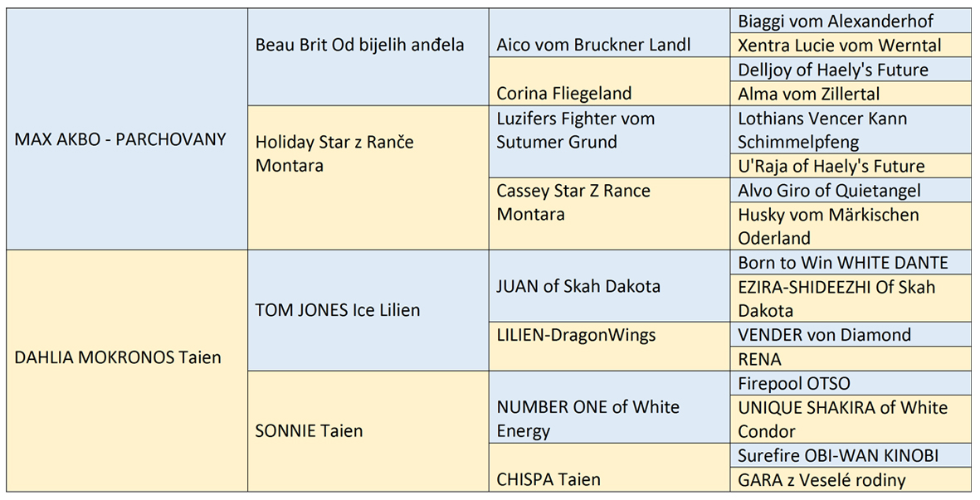Select the SONNIE Taien cell

click(368, 431)
